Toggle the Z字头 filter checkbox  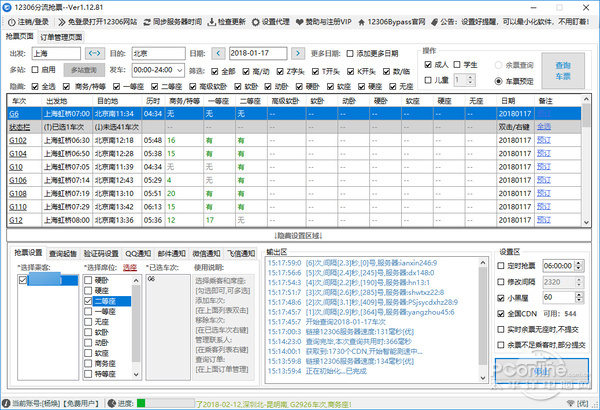(280, 71)
